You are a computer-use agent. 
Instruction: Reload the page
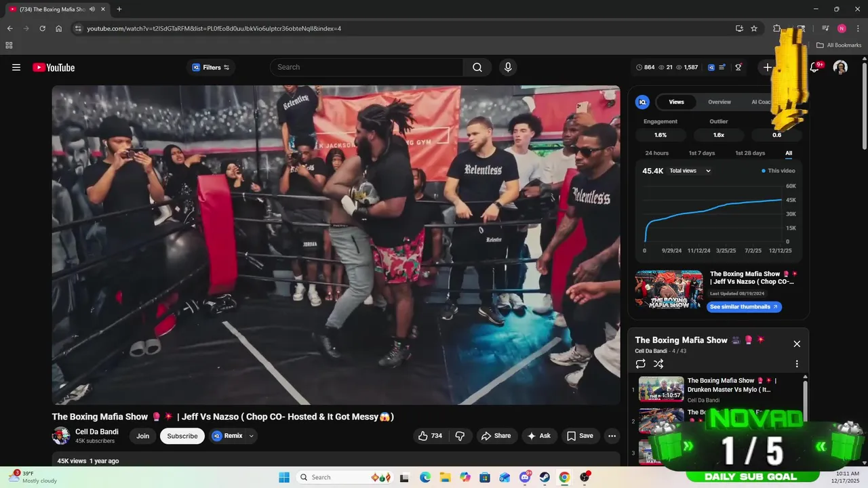[x=42, y=28]
